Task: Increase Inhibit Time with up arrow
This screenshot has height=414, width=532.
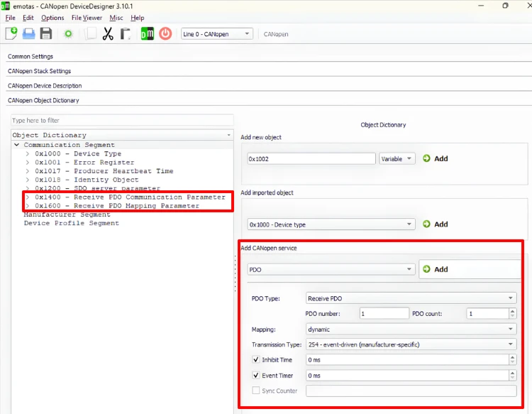Action: [x=513, y=356]
